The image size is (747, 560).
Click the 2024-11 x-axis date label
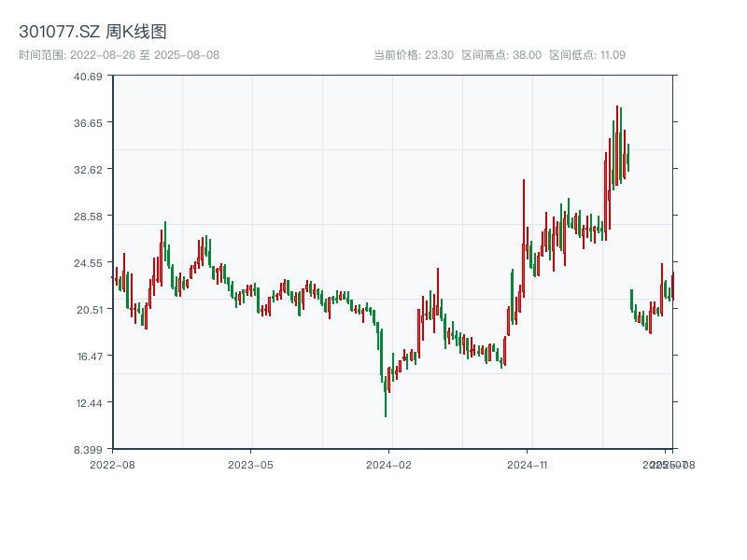click(528, 464)
